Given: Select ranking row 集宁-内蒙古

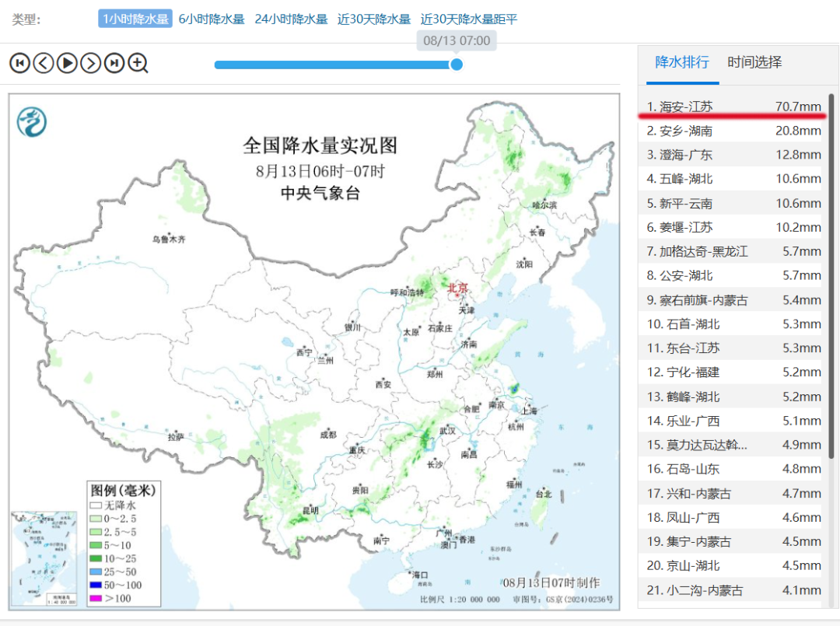Looking at the screenshot, I should point(730,541).
